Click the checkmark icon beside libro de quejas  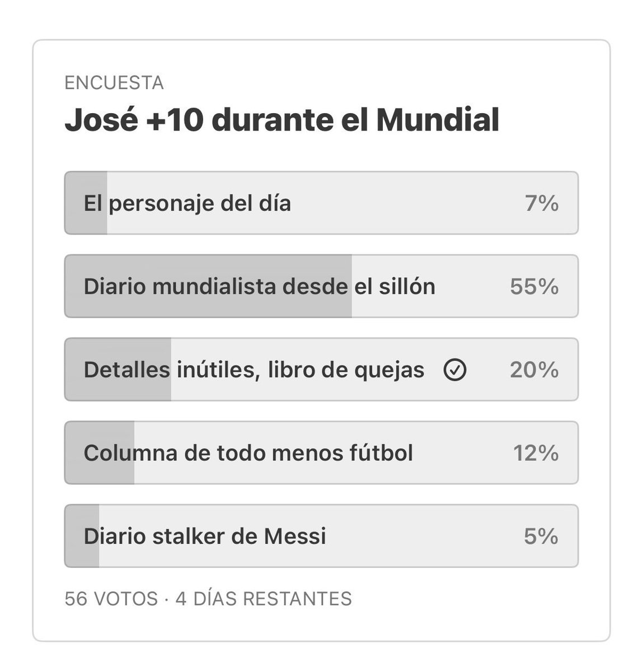[454, 370]
